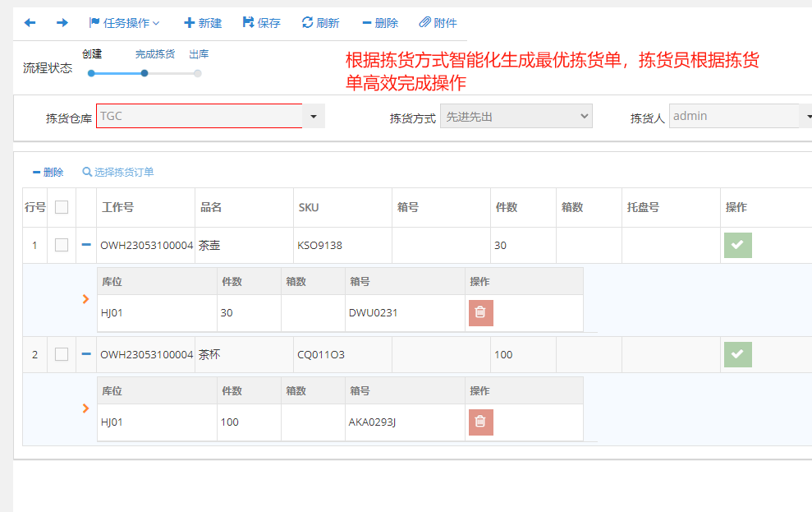Click the 保存 save icon button
The image size is (812, 512).
(x=261, y=23)
